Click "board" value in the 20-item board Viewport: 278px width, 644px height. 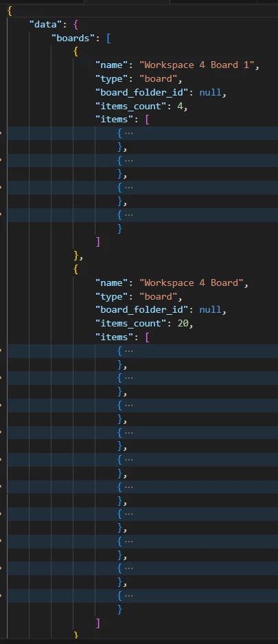(159, 296)
